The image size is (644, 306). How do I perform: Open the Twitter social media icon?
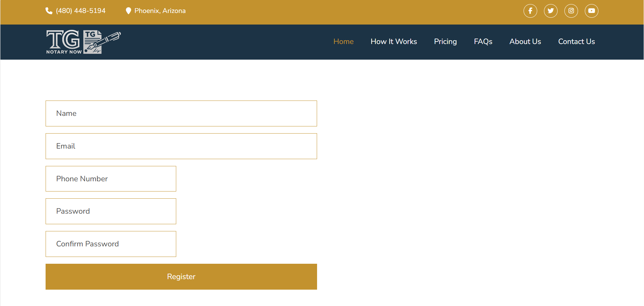550,11
